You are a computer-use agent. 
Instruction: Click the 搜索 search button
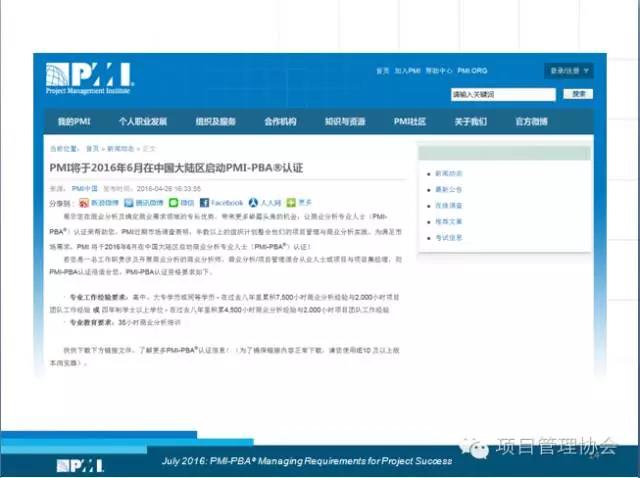pos(578,94)
